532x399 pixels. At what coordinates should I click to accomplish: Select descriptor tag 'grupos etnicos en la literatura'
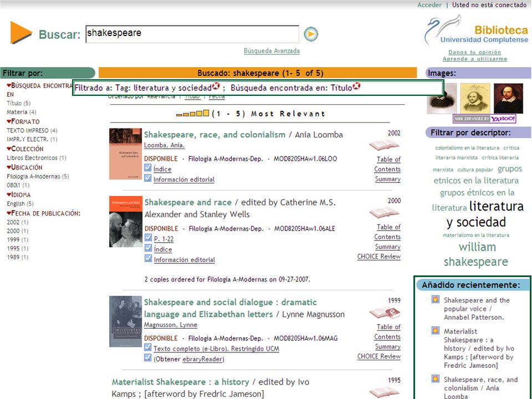(477, 175)
